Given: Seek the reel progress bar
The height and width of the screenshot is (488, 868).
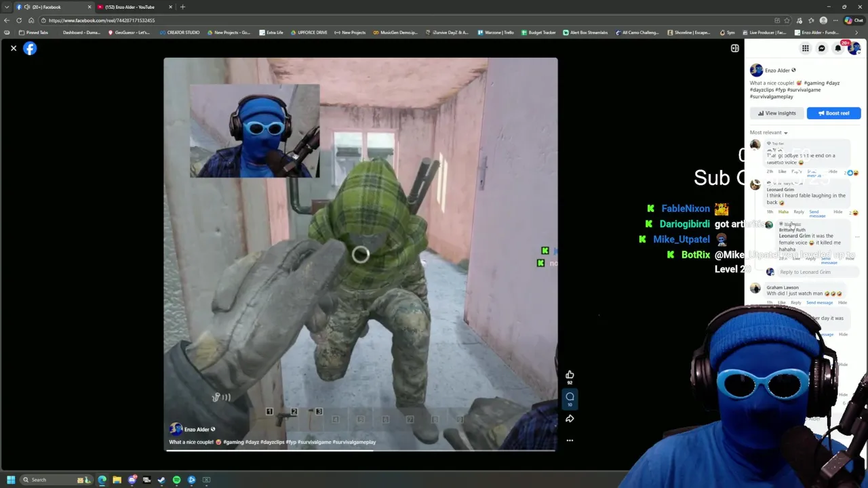Looking at the screenshot, I should pyautogui.click(x=361, y=450).
